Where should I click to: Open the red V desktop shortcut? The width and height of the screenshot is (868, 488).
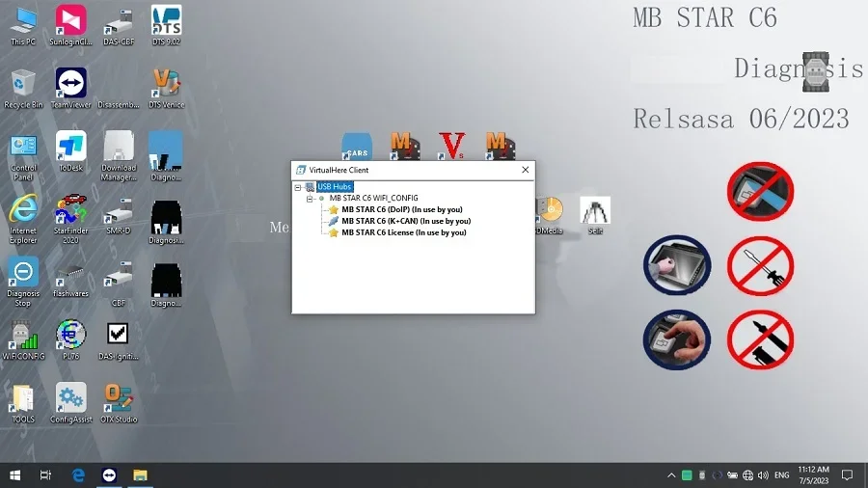click(x=451, y=146)
